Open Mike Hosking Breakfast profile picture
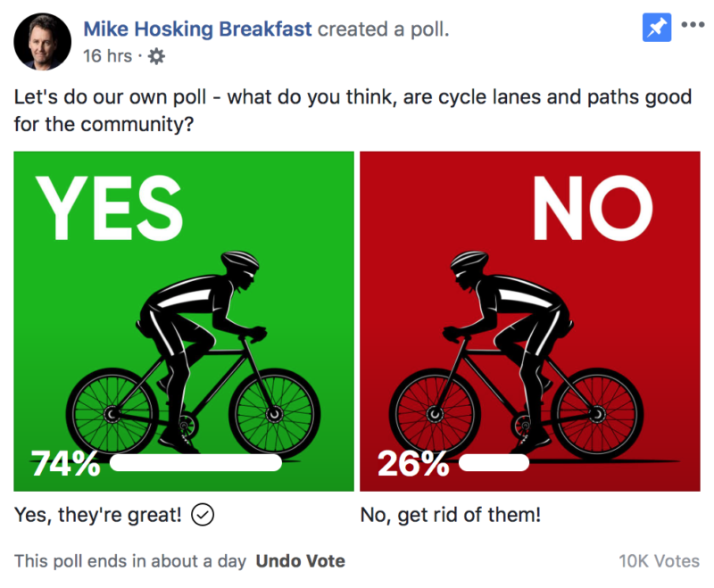 [x=42, y=40]
